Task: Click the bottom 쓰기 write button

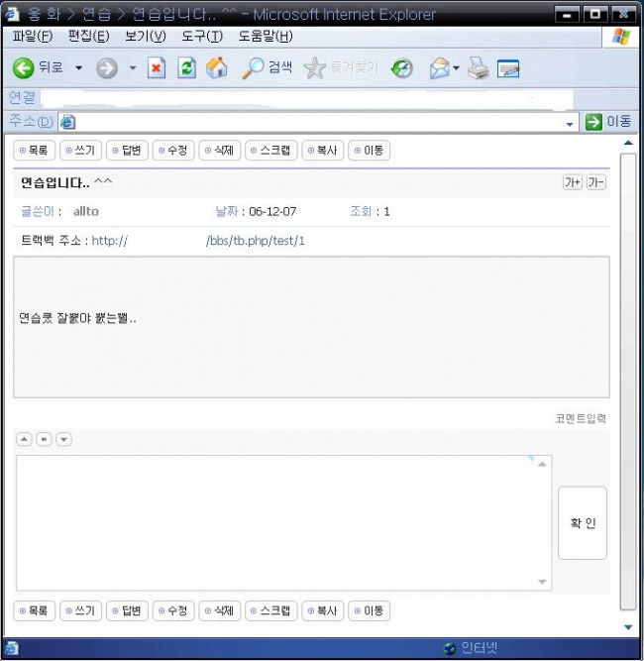Action: click(x=80, y=610)
